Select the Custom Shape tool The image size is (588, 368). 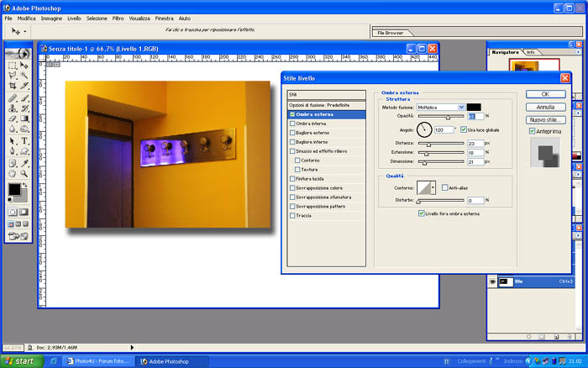point(24,151)
